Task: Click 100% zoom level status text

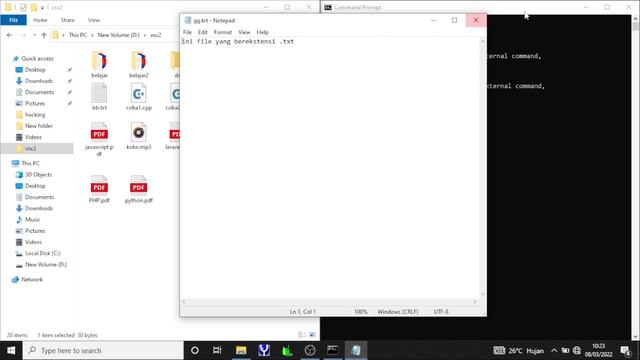Action: tap(360, 312)
